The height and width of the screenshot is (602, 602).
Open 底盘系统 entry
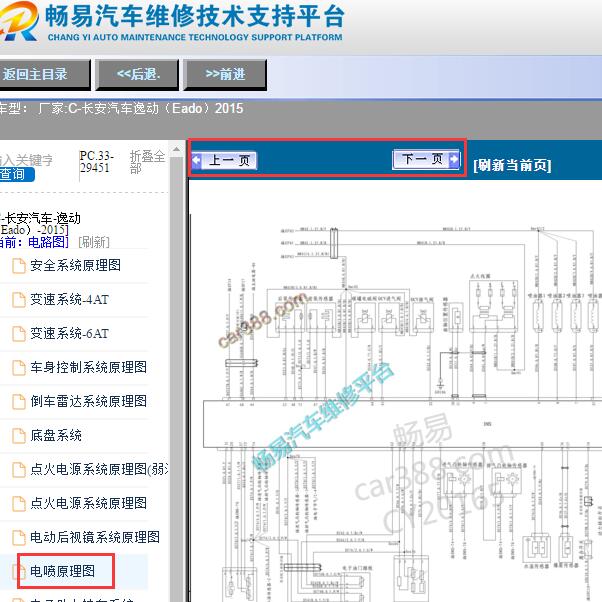[56, 435]
